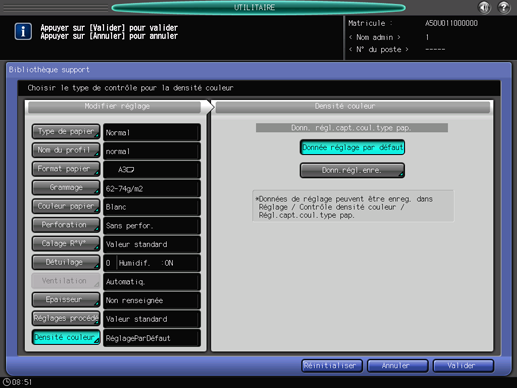
Task: Open Calage R°V° setting
Action: [x=66, y=244]
